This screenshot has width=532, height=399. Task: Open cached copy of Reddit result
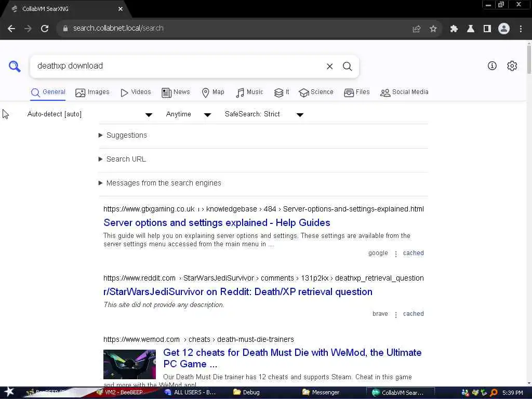(x=413, y=314)
